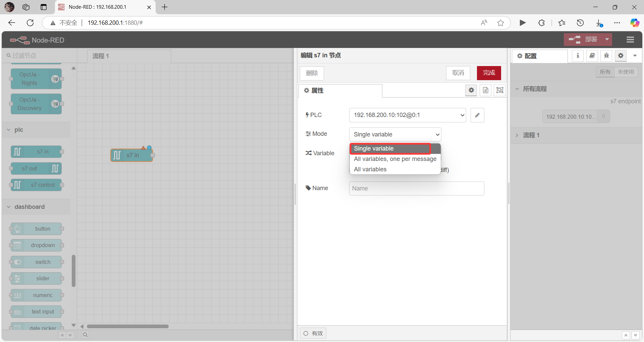
Task: Click the Cancel (取消) button
Action: 458,73
